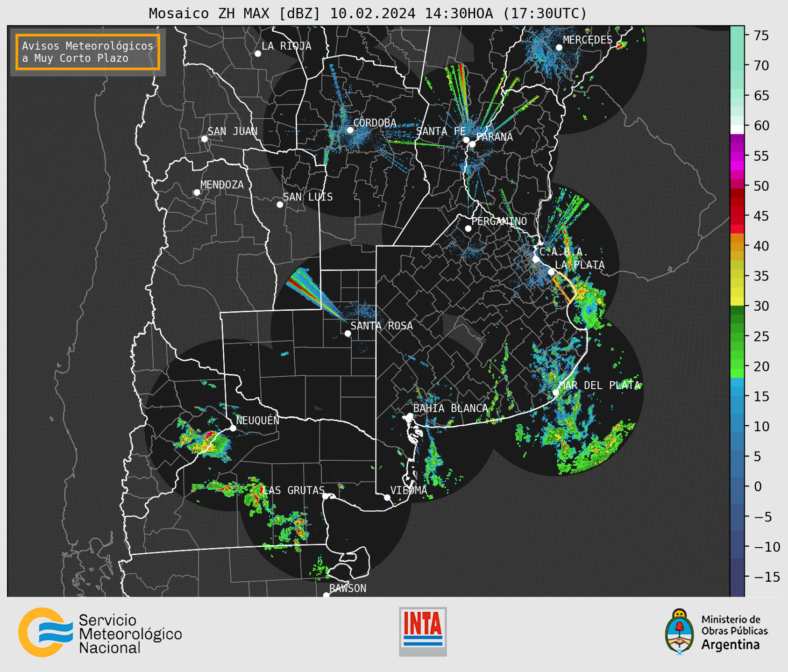Click the PARANA city marker dot
This screenshot has width=788, height=672.
(472, 144)
